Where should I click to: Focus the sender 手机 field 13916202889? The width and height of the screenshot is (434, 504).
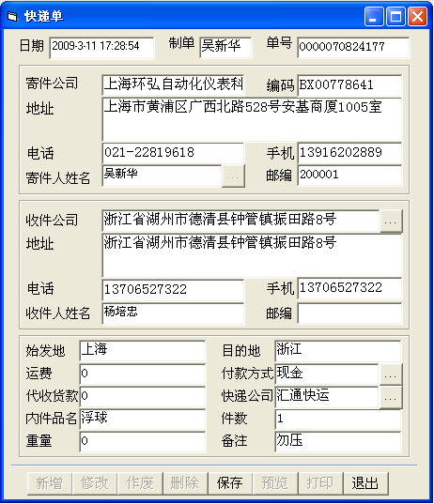click(x=349, y=153)
